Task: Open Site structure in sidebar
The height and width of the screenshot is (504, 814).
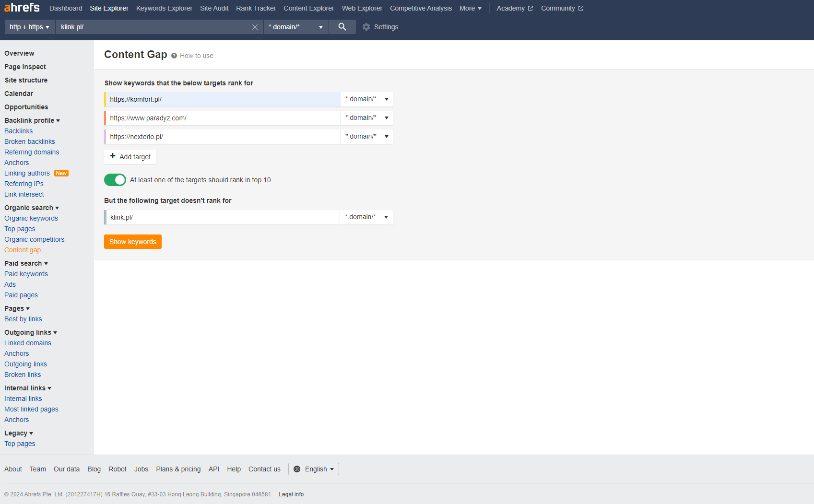Action: 26,80
